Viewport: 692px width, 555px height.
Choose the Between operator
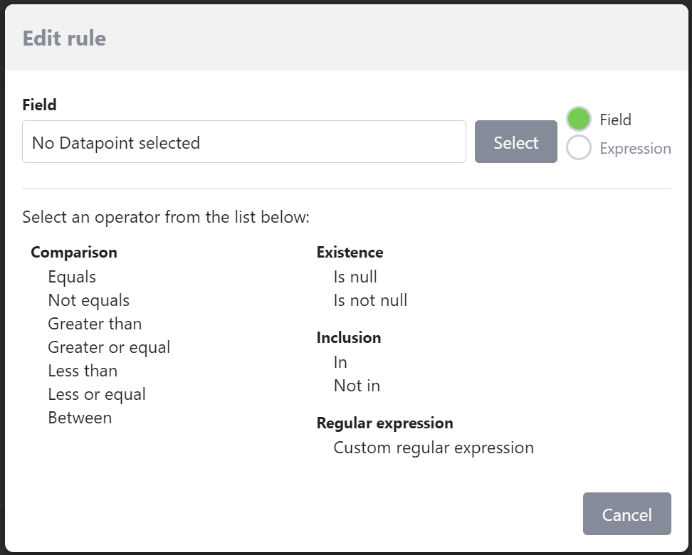(80, 417)
